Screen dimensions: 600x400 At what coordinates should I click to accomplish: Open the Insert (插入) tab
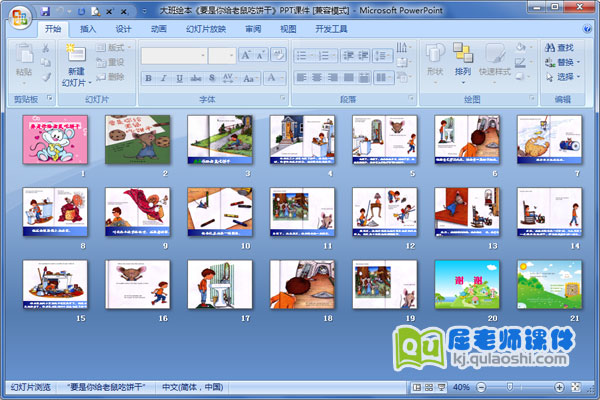[88, 29]
